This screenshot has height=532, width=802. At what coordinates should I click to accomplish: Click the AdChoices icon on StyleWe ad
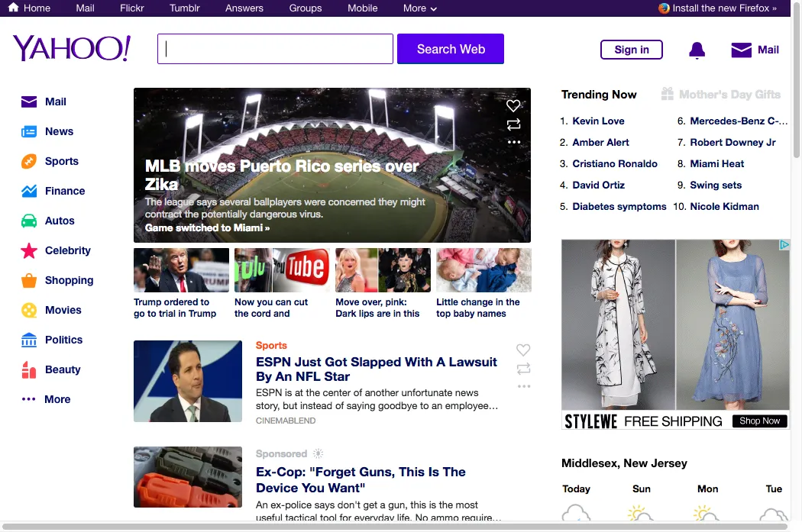click(784, 245)
